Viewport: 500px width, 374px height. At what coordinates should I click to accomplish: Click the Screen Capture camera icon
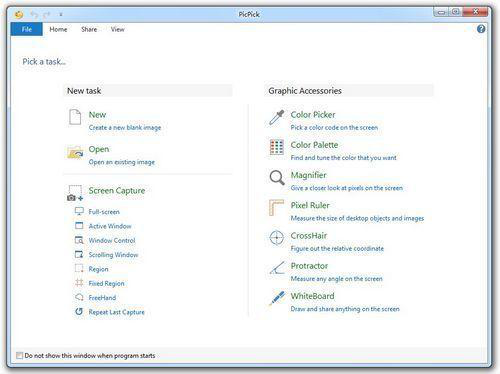coord(75,193)
